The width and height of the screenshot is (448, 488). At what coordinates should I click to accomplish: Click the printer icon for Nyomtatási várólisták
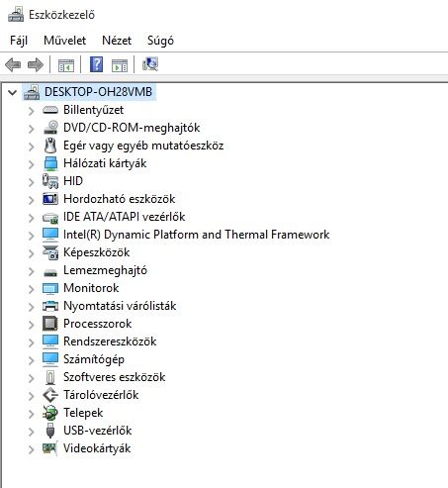click(50, 306)
